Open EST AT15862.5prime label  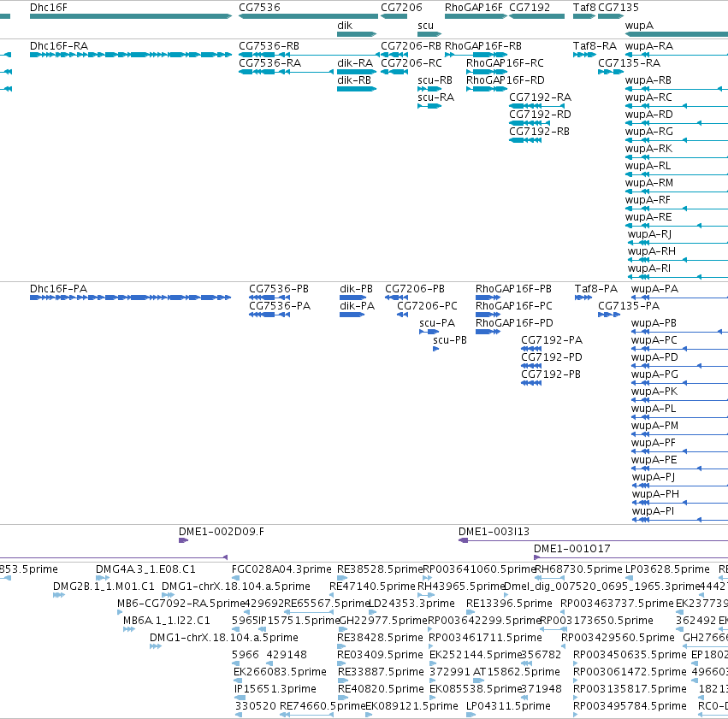coord(517,672)
